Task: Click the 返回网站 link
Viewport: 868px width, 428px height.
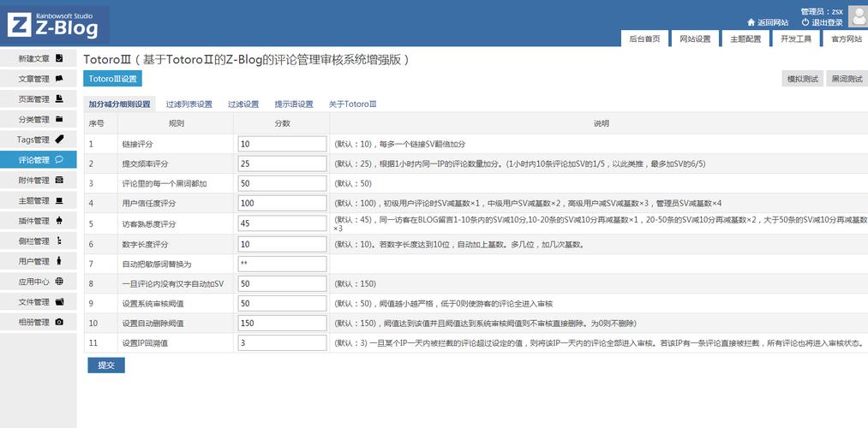Action: coord(773,22)
